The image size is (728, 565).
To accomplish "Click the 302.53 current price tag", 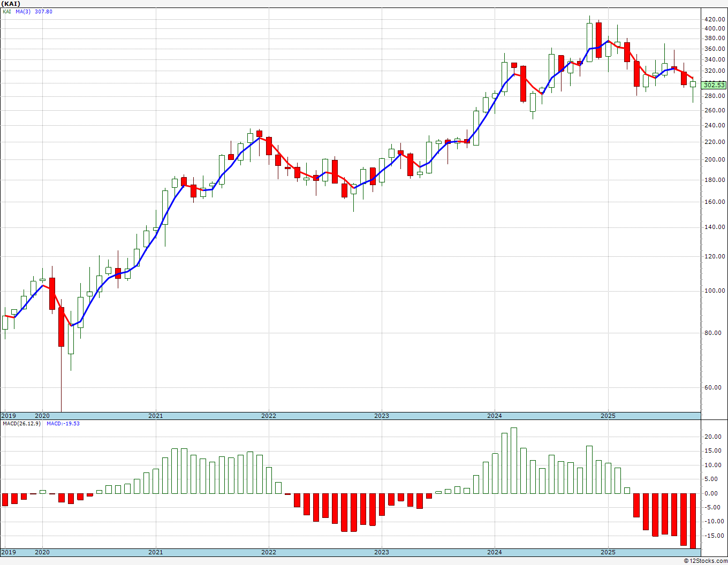I will (714, 85).
